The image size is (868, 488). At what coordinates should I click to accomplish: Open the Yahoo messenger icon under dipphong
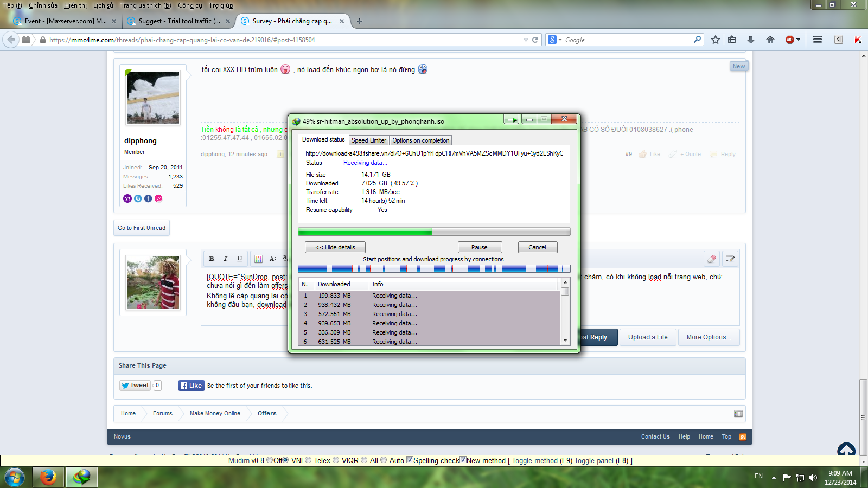[x=127, y=198]
